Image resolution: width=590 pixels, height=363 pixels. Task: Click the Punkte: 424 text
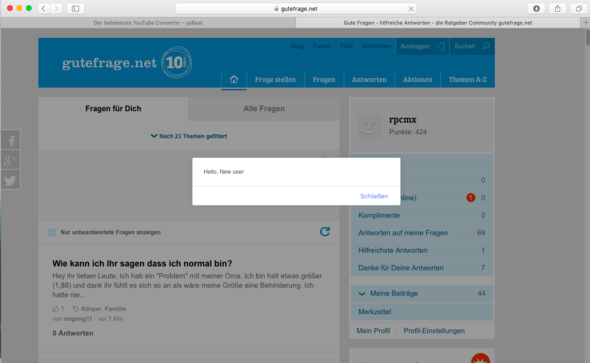pyautogui.click(x=408, y=132)
